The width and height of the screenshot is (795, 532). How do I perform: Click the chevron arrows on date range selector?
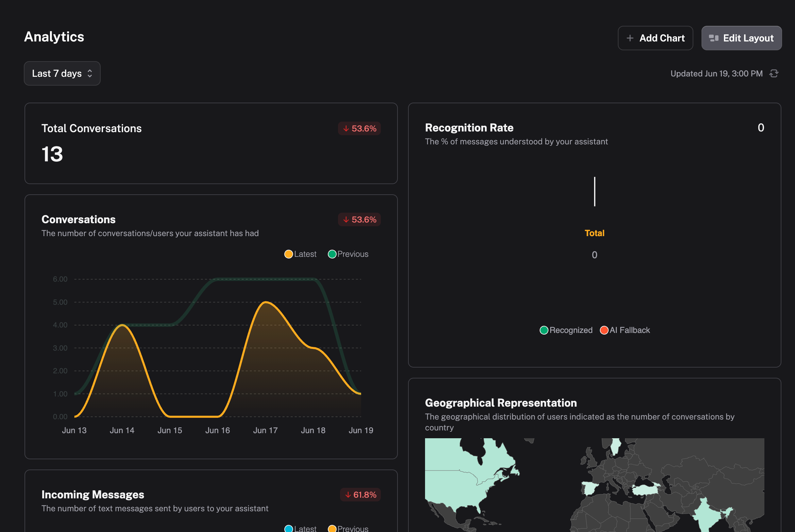(x=90, y=73)
